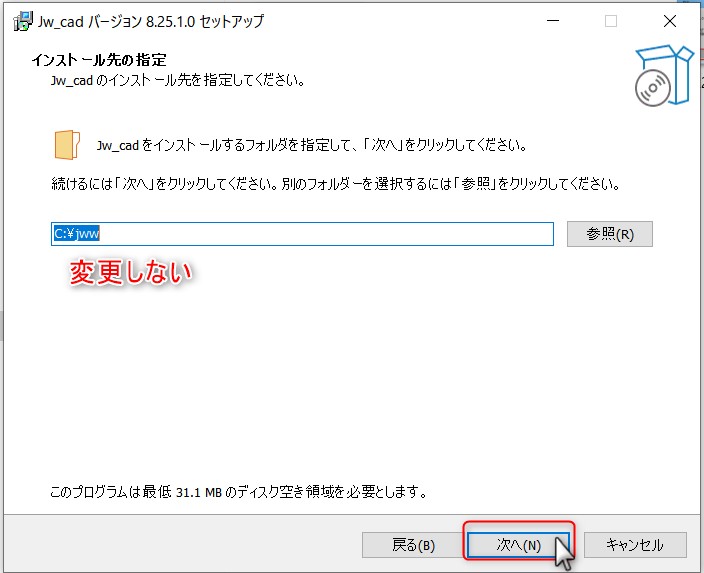Click the heading インストール先の指定

(99, 60)
